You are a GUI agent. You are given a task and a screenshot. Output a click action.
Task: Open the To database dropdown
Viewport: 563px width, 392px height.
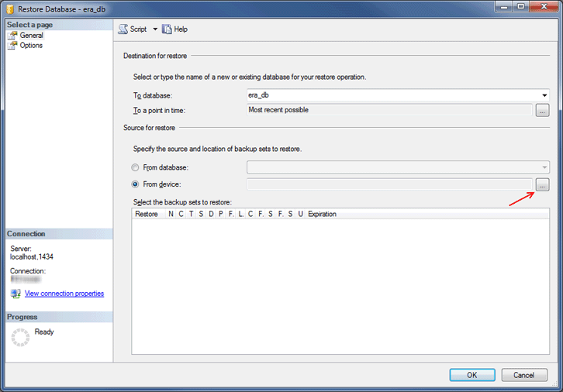point(544,95)
